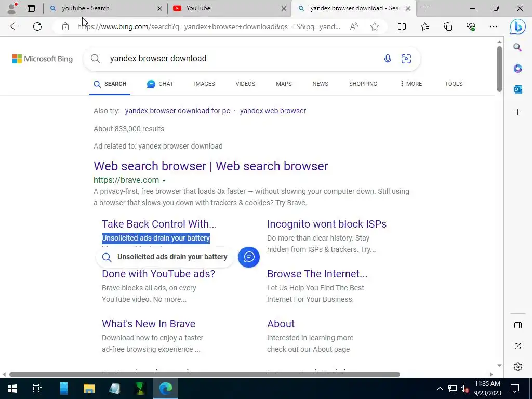The image size is (532, 399).
Task: Open the tab actions menu icon
Action: tap(31, 8)
